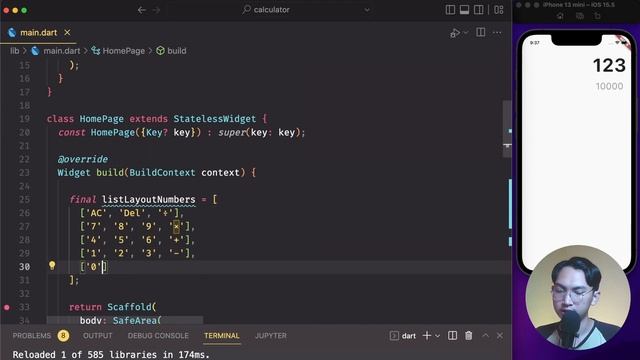640x360 pixels.
Task: Click the editor minimap scrollbar
Action: point(507,129)
